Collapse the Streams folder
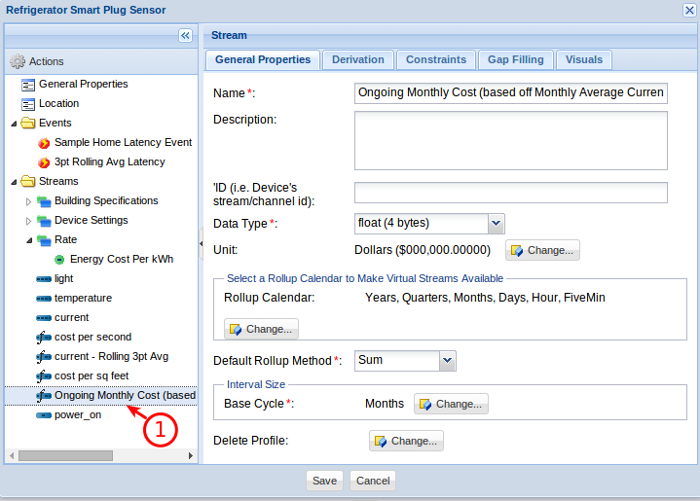Viewport: 700px width, 501px height. [13, 182]
